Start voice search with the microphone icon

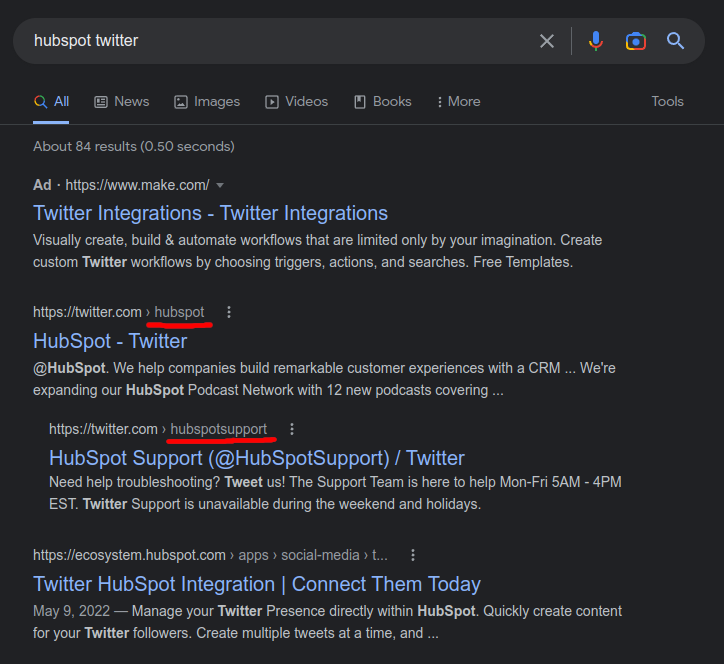596,41
